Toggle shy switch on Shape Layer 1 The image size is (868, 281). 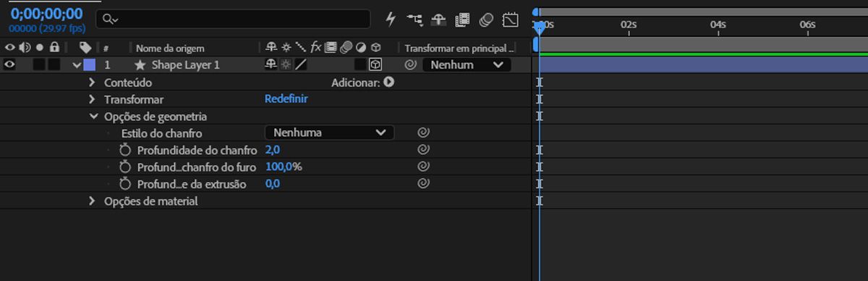(x=272, y=64)
